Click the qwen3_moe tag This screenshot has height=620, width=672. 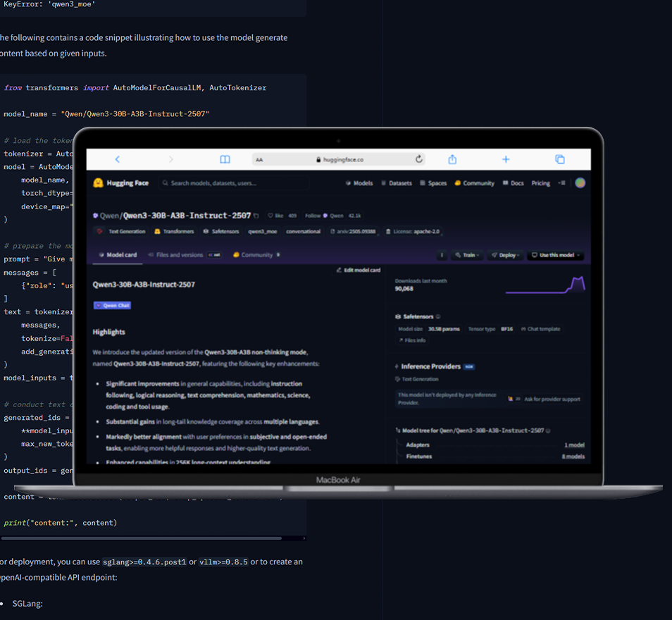(262, 232)
